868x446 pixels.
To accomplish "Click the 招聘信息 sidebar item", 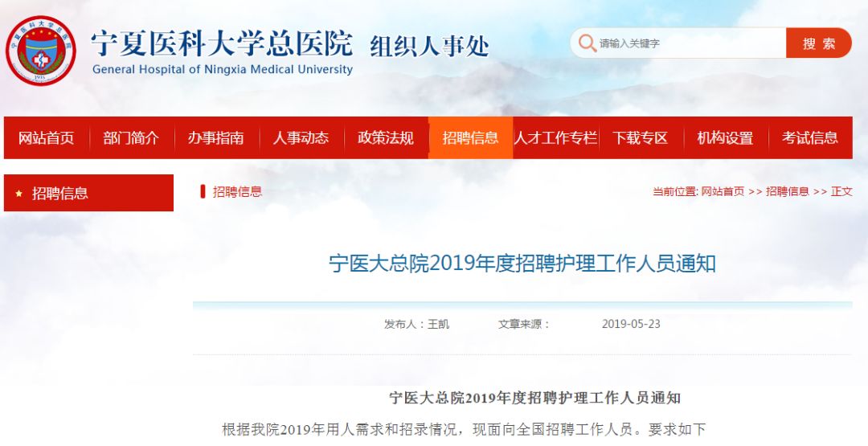I will 60,194.
